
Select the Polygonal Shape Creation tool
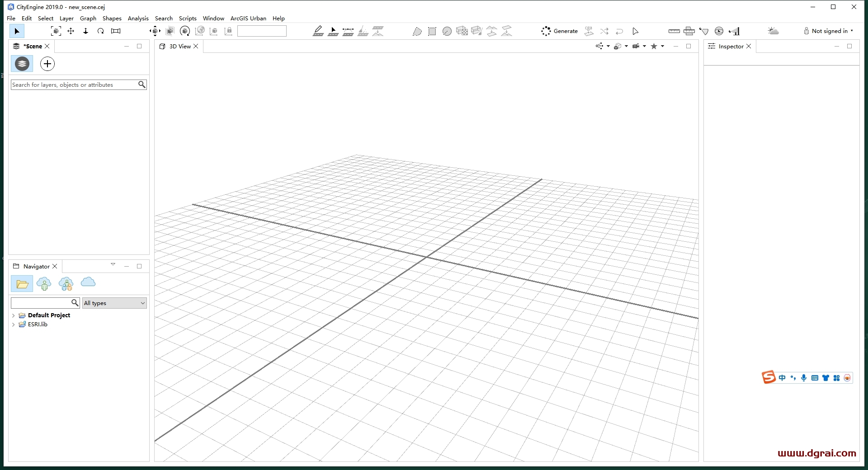(417, 31)
